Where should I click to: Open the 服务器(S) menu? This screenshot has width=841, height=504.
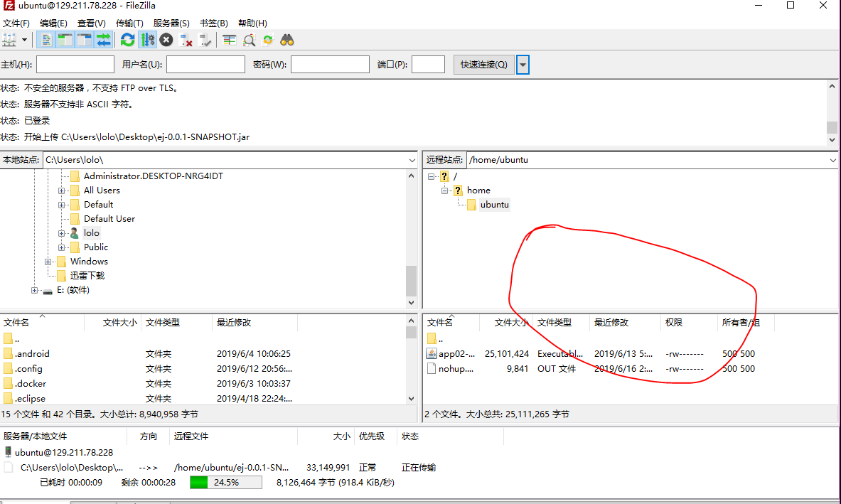click(x=171, y=23)
